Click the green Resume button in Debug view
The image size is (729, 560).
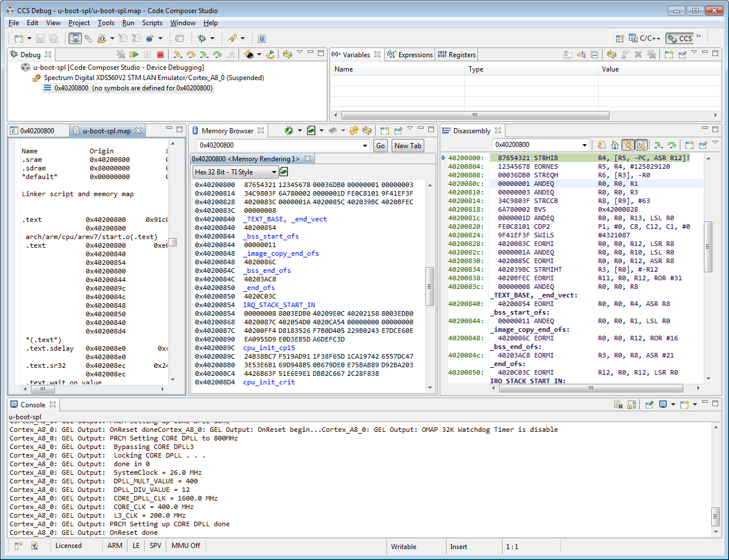[134, 54]
